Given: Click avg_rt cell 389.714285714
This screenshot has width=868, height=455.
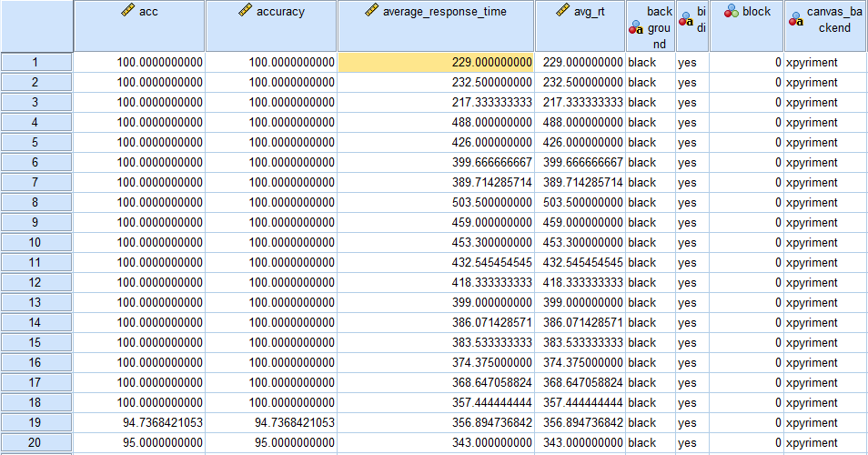Looking at the screenshot, I should [x=580, y=182].
